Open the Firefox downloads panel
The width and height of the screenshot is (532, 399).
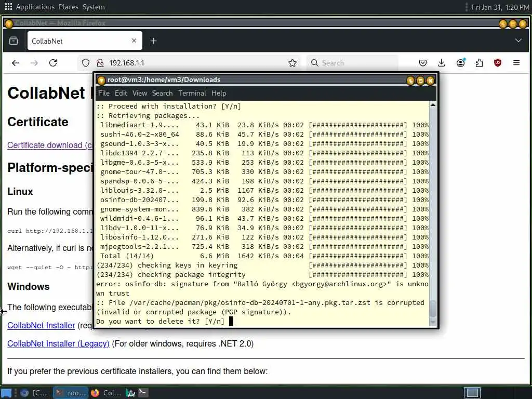click(442, 63)
